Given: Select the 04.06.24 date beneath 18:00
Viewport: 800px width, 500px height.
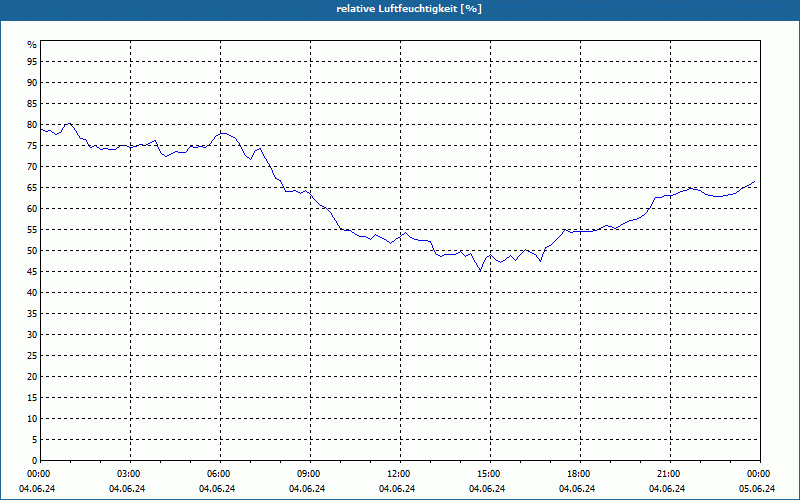Looking at the screenshot, I should click(x=577, y=489).
